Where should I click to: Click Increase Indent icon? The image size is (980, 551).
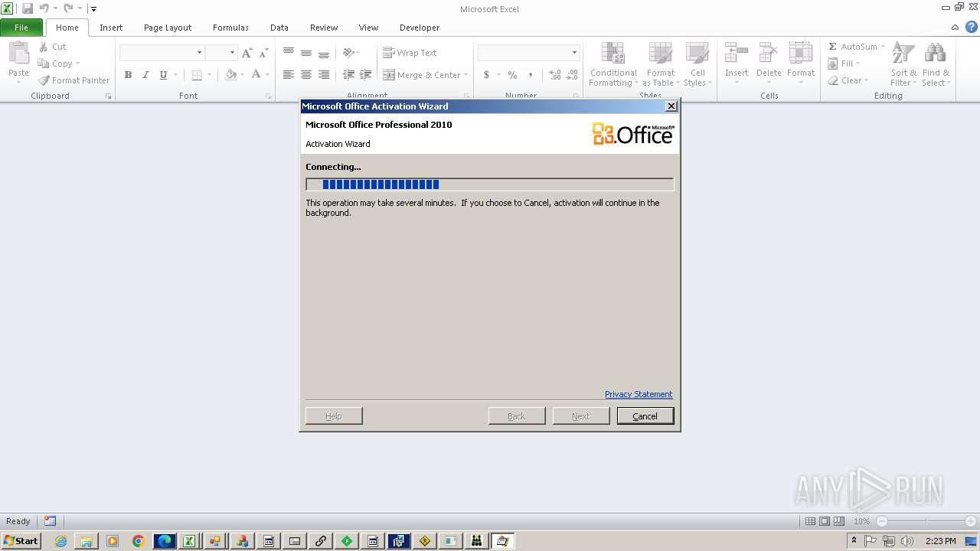coord(366,75)
